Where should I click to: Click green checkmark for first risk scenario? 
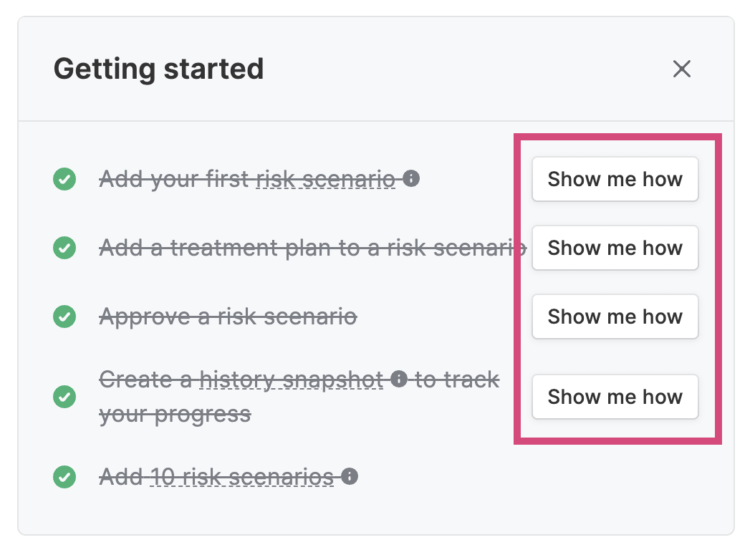[64, 179]
